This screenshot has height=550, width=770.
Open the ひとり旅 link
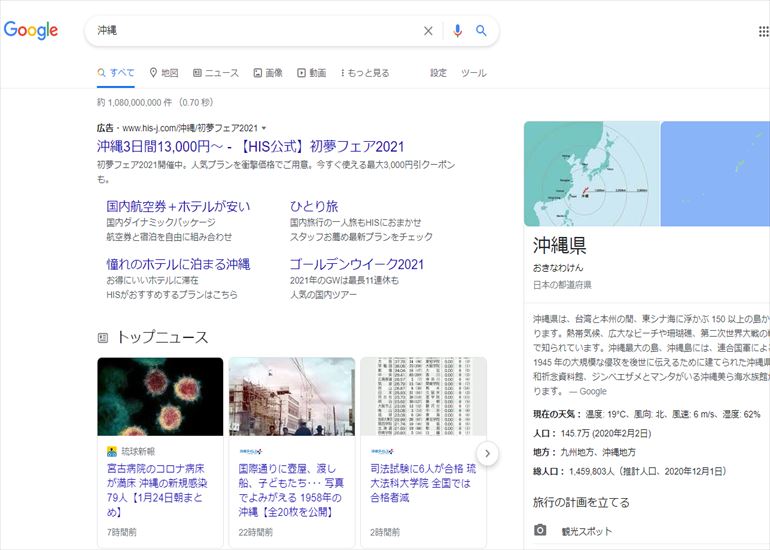(314, 206)
